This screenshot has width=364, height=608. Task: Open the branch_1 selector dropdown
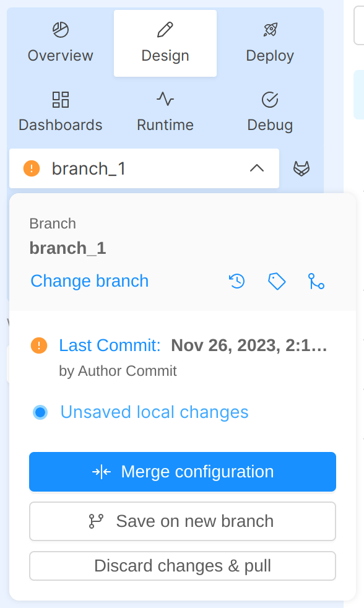[144, 168]
